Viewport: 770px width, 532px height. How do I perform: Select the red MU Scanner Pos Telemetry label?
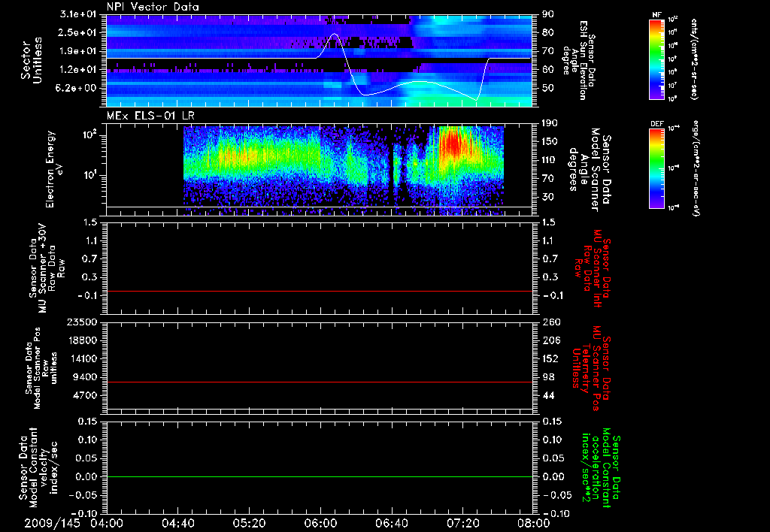pyautogui.click(x=592, y=368)
